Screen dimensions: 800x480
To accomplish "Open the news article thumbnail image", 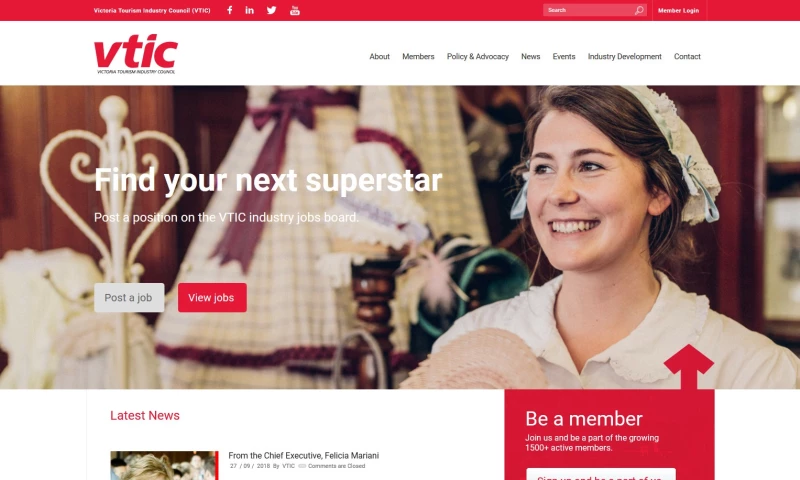I will pos(164,465).
